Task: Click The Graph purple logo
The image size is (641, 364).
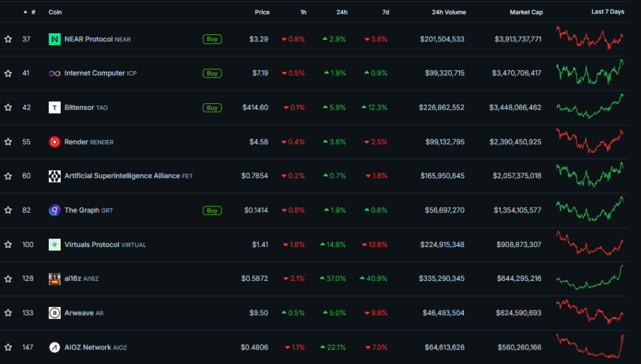Action: pyautogui.click(x=54, y=210)
